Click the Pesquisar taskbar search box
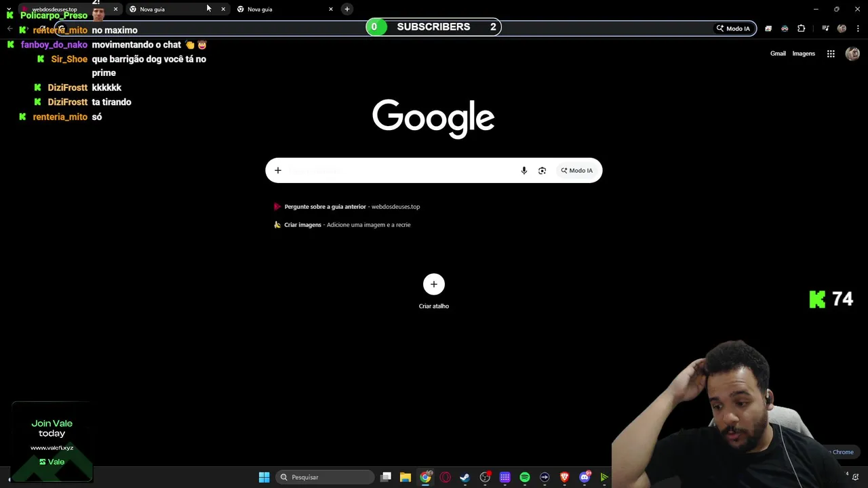868x488 pixels. (325, 477)
